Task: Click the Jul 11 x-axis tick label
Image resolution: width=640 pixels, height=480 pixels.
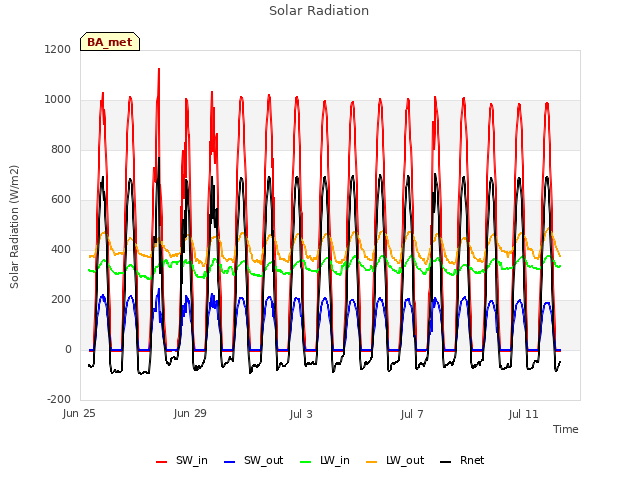Action: (x=524, y=414)
